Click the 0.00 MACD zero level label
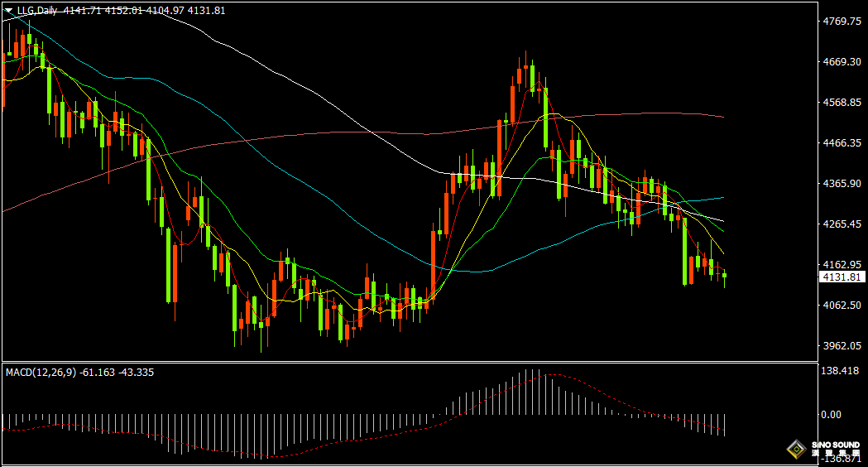The image size is (868, 467). coord(831,414)
